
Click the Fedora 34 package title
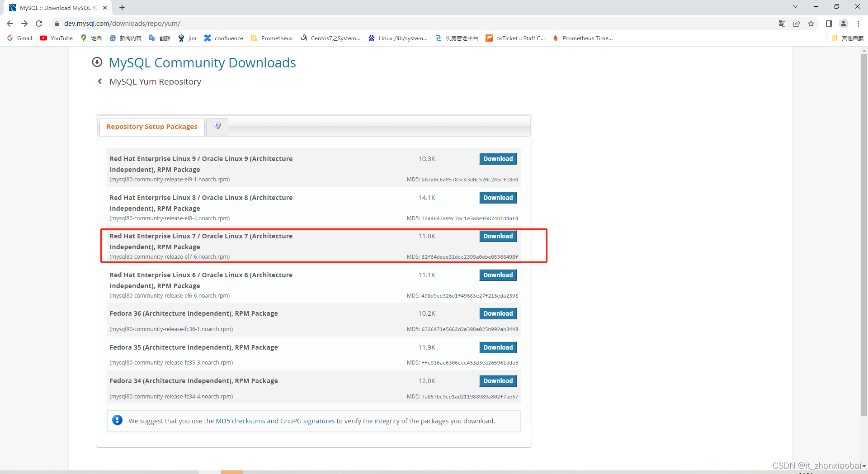(x=193, y=381)
